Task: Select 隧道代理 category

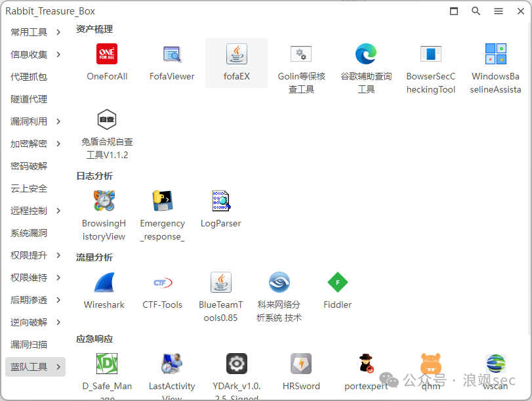Action: tap(29, 99)
